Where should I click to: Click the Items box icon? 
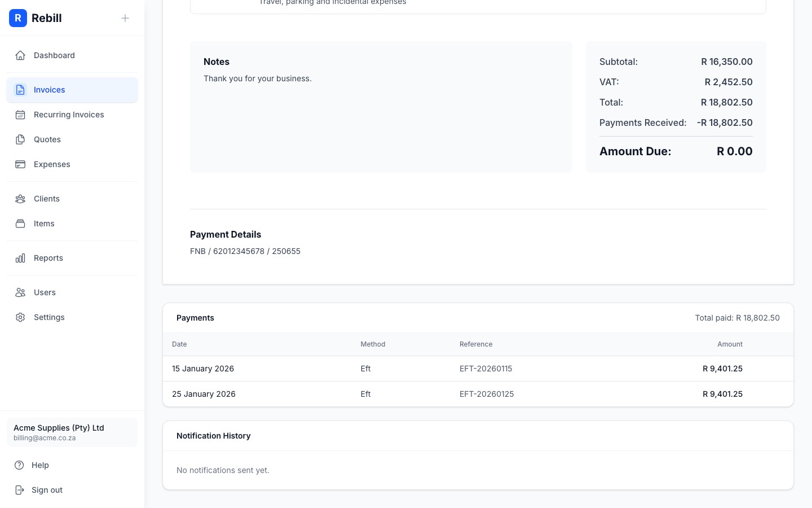click(20, 224)
